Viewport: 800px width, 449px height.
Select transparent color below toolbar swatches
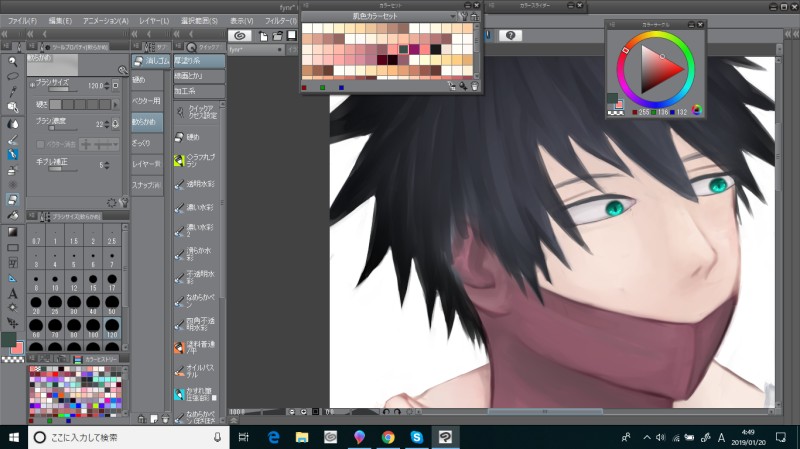pyautogui.click(x=13, y=359)
